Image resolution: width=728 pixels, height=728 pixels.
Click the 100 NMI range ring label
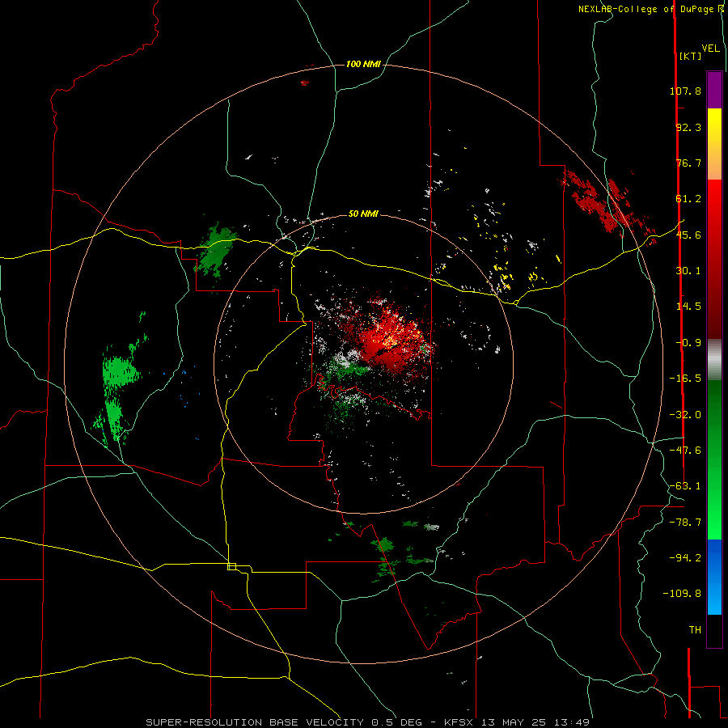pyautogui.click(x=363, y=64)
